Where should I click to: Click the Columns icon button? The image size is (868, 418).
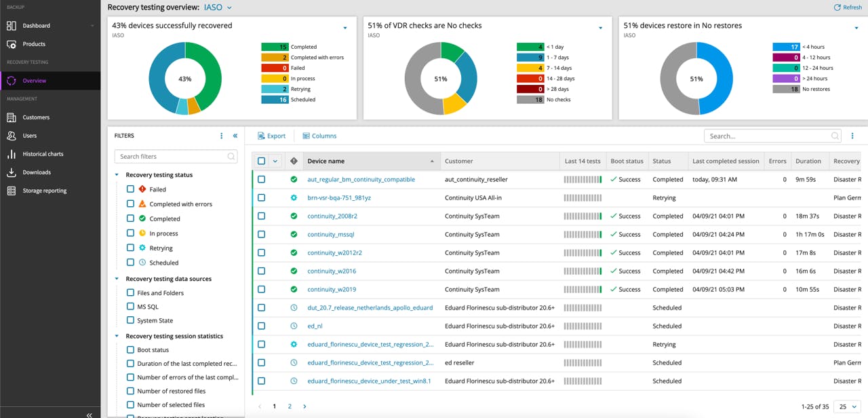307,136
